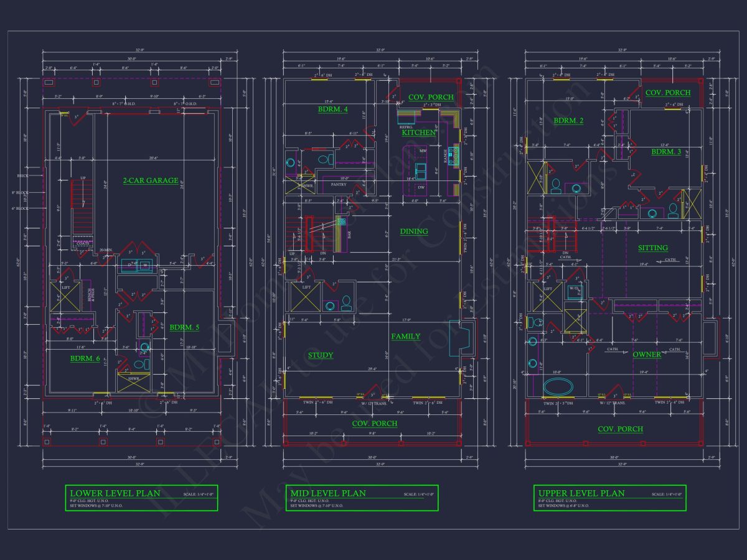This screenshot has height=560, width=747.
Task: Select the KITCHEN room label
Action: click(418, 133)
